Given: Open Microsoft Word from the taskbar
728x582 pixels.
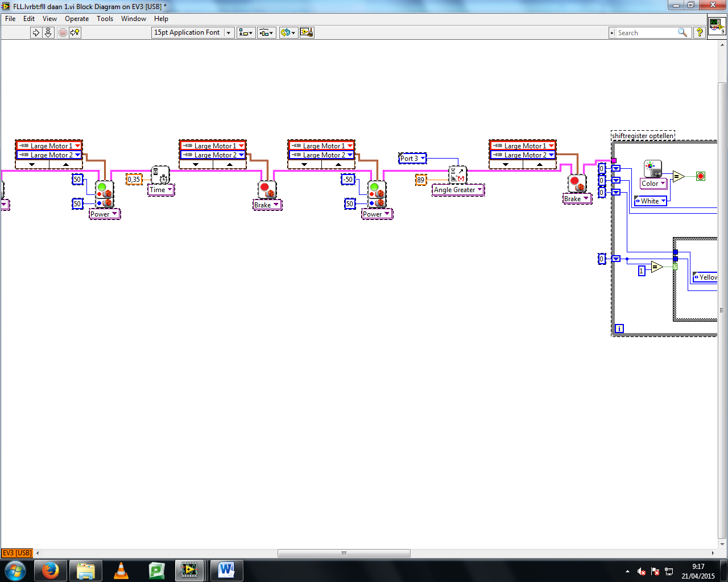Looking at the screenshot, I should pos(226,571).
